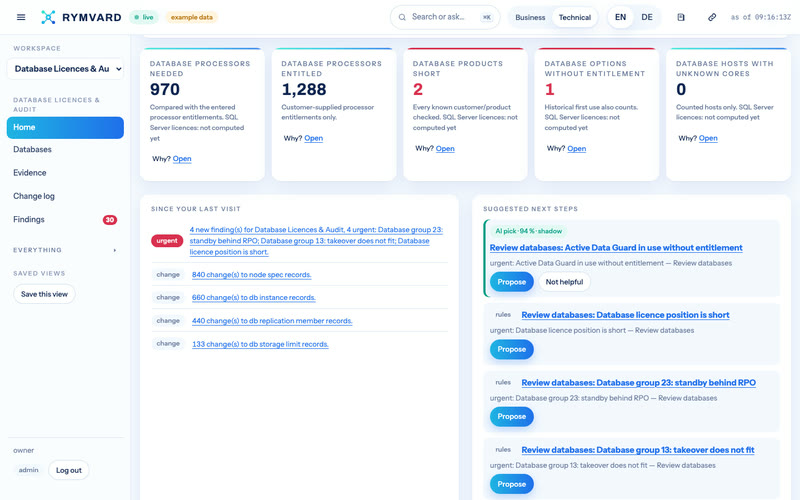The image size is (800, 500).
Task: Click the search magnifier icon
Action: pyautogui.click(x=402, y=17)
